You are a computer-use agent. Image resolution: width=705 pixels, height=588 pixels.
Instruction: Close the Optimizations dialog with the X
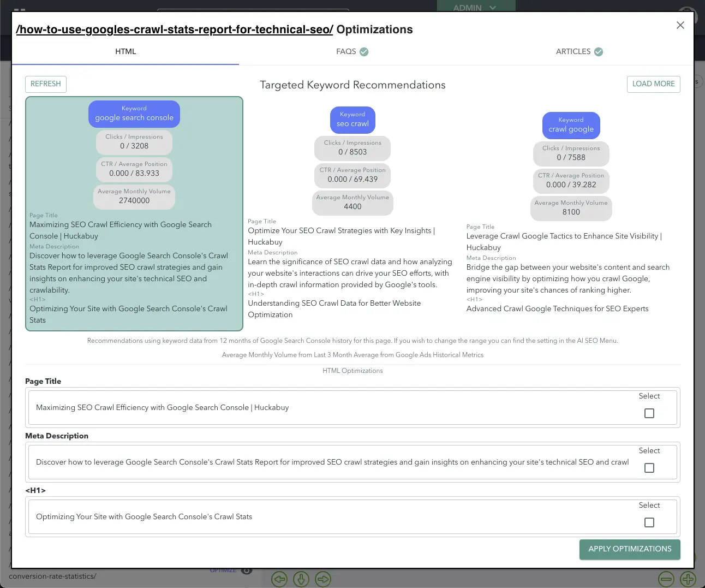pyautogui.click(x=680, y=25)
